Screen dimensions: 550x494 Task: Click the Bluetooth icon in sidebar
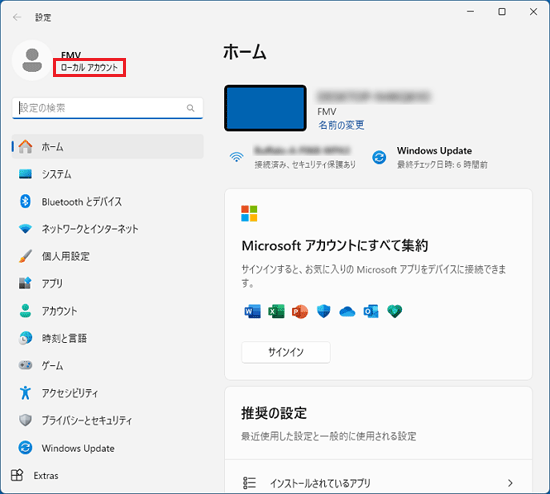(x=25, y=201)
